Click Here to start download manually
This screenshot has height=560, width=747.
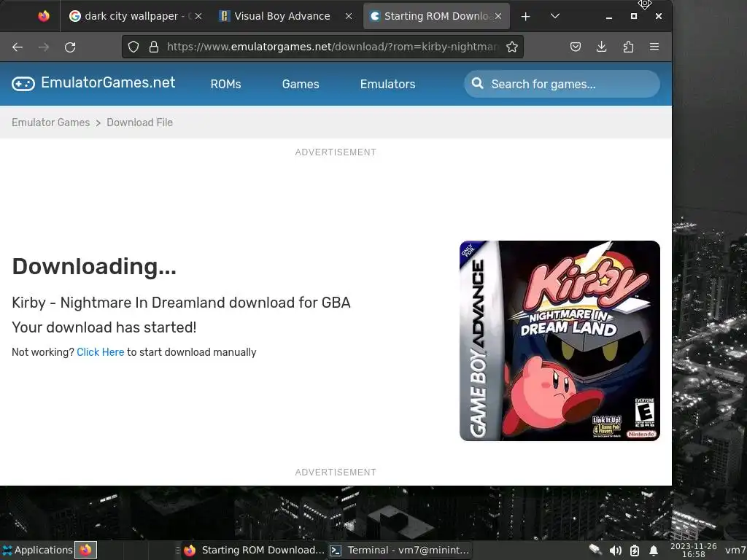click(100, 352)
